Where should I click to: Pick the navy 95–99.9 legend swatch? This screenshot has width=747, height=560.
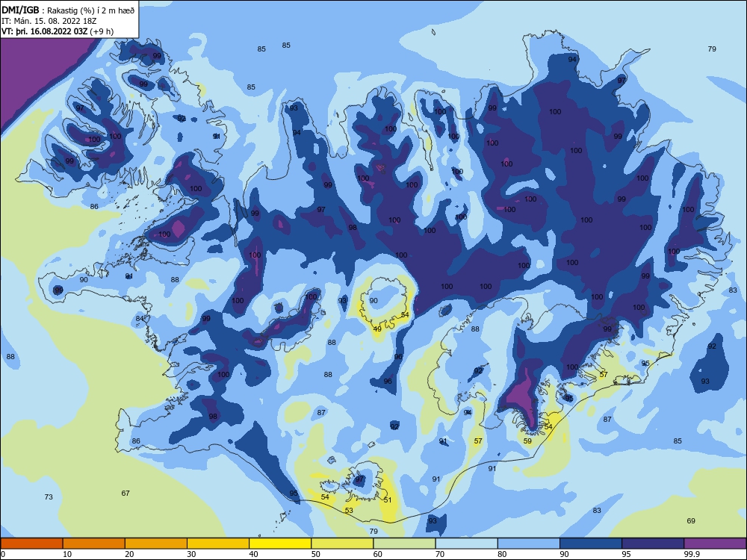[653, 544]
